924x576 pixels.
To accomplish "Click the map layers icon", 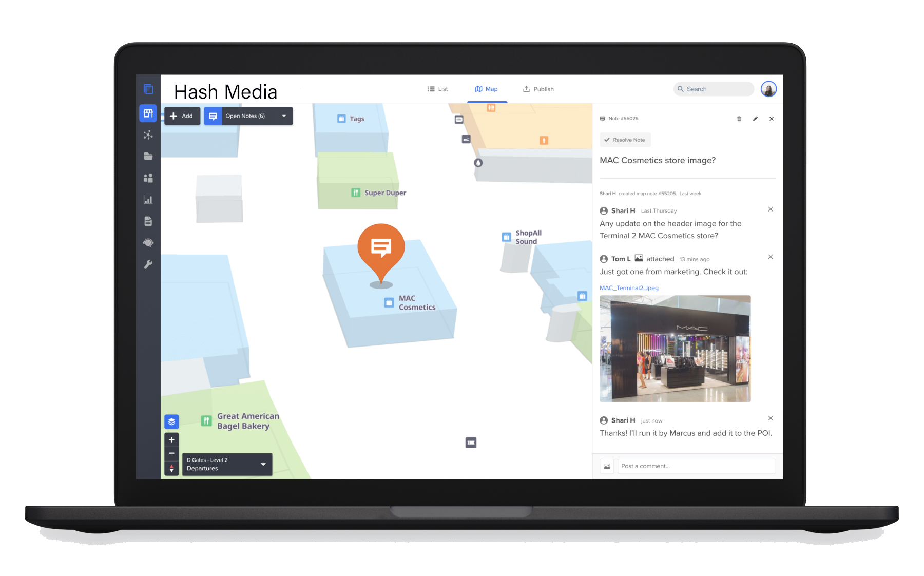I will pos(171,421).
